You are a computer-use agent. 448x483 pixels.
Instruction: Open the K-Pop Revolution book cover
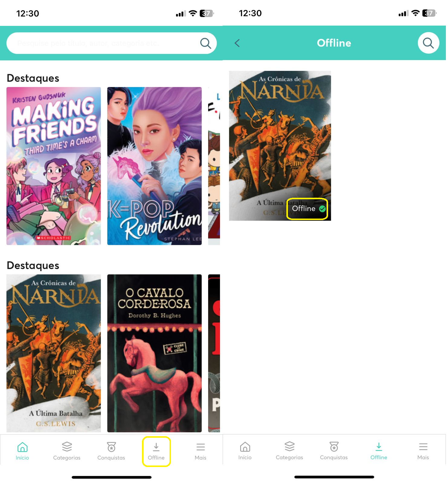click(x=155, y=167)
